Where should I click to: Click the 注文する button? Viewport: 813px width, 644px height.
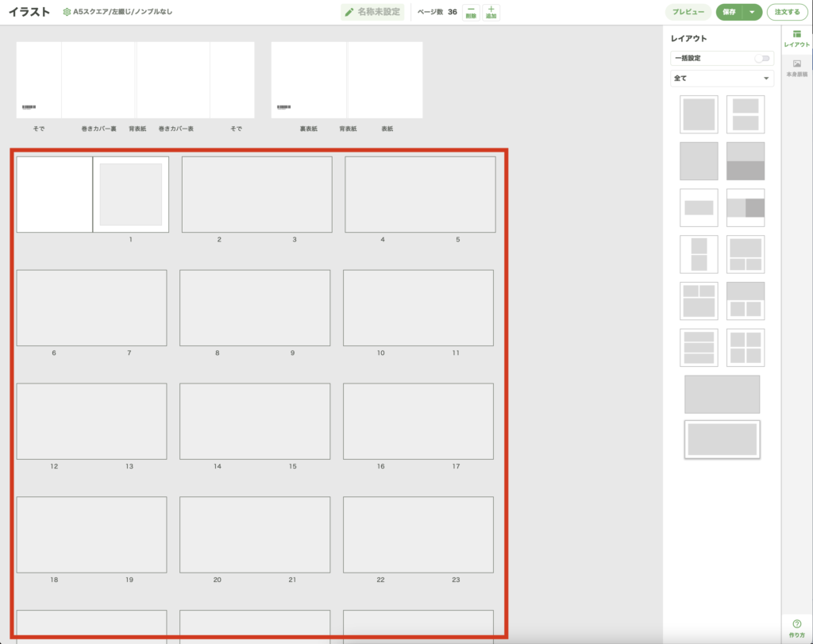click(787, 12)
